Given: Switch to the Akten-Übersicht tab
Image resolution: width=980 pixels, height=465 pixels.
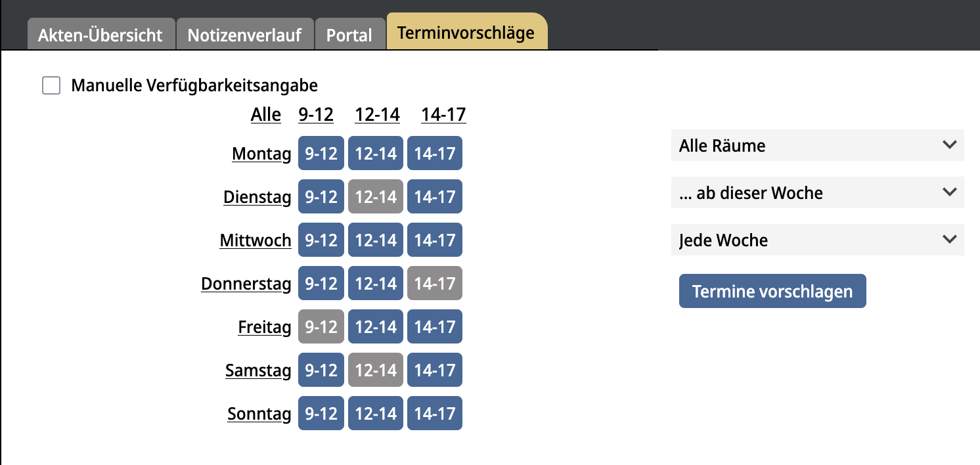Looking at the screenshot, I should (x=100, y=35).
